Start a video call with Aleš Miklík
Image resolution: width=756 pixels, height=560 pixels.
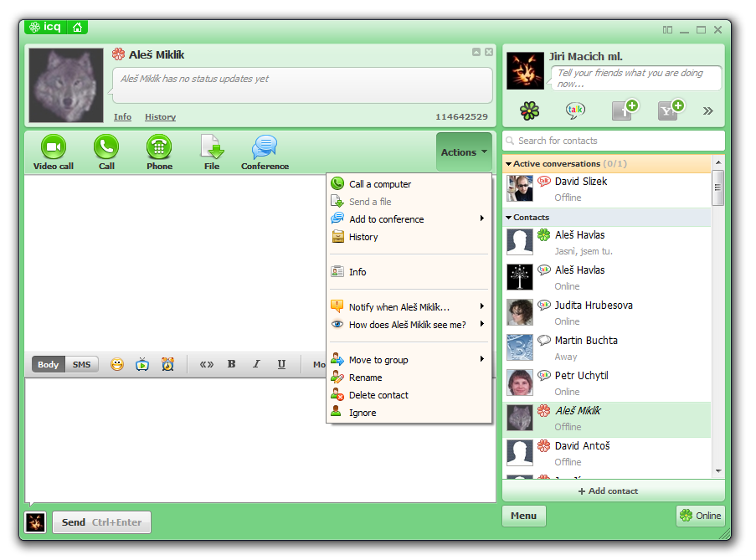pyautogui.click(x=53, y=152)
